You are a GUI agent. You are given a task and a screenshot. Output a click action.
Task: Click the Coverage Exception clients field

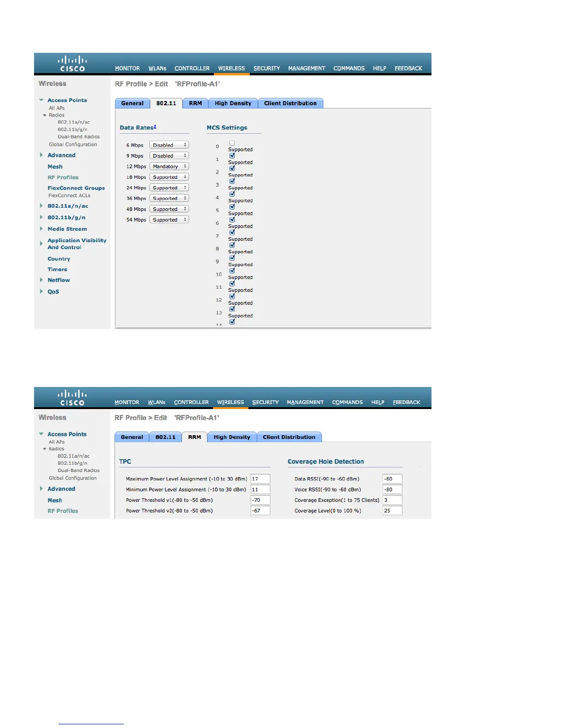click(x=392, y=500)
